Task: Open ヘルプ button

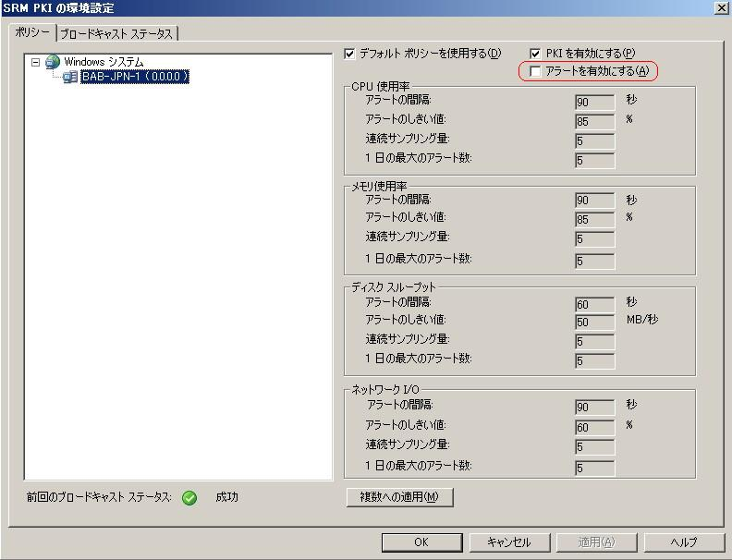Action: [683, 542]
